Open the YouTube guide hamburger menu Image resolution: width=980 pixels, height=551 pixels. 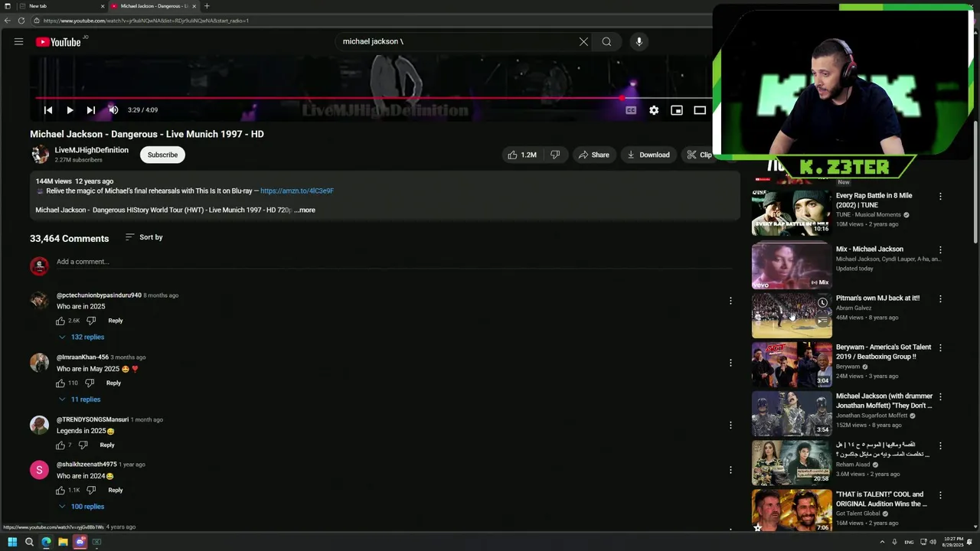coord(18,42)
